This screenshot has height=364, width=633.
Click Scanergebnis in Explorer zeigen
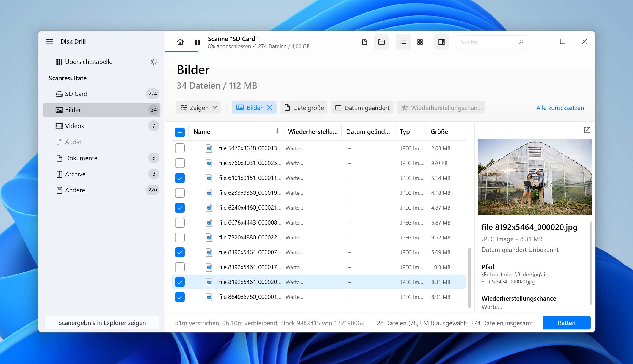coord(102,323)
